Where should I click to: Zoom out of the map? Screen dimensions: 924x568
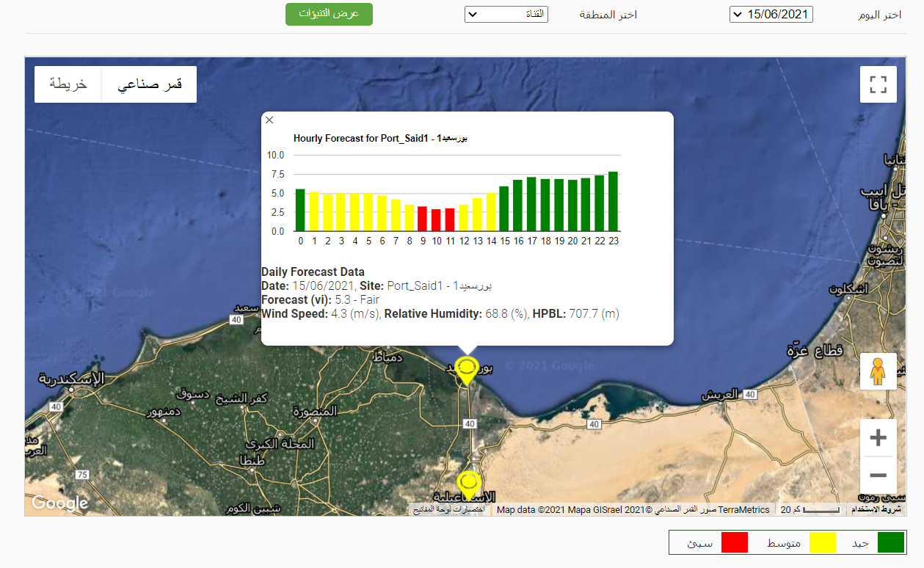[x=878, y=475]
